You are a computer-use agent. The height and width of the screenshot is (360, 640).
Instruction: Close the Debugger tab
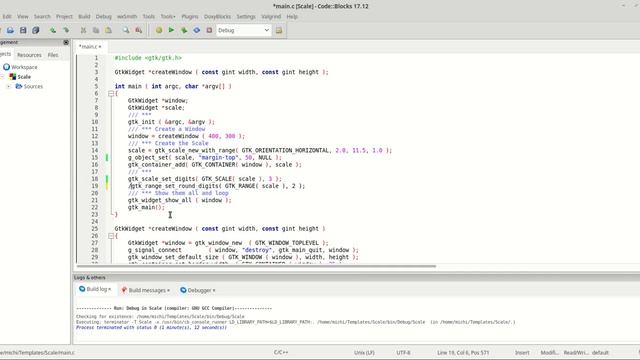214,290
